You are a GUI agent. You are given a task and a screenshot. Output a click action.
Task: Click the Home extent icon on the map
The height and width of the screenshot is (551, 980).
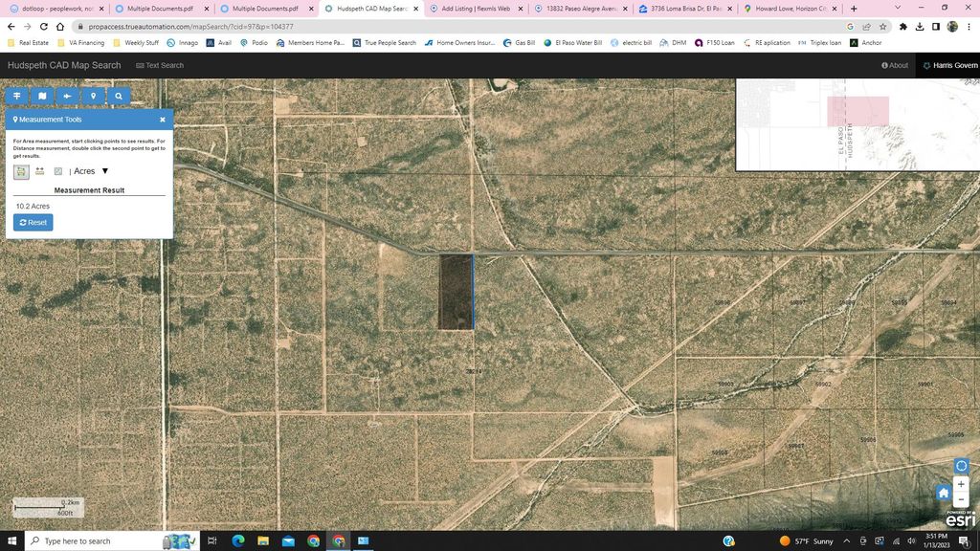(x=944, y=492)
